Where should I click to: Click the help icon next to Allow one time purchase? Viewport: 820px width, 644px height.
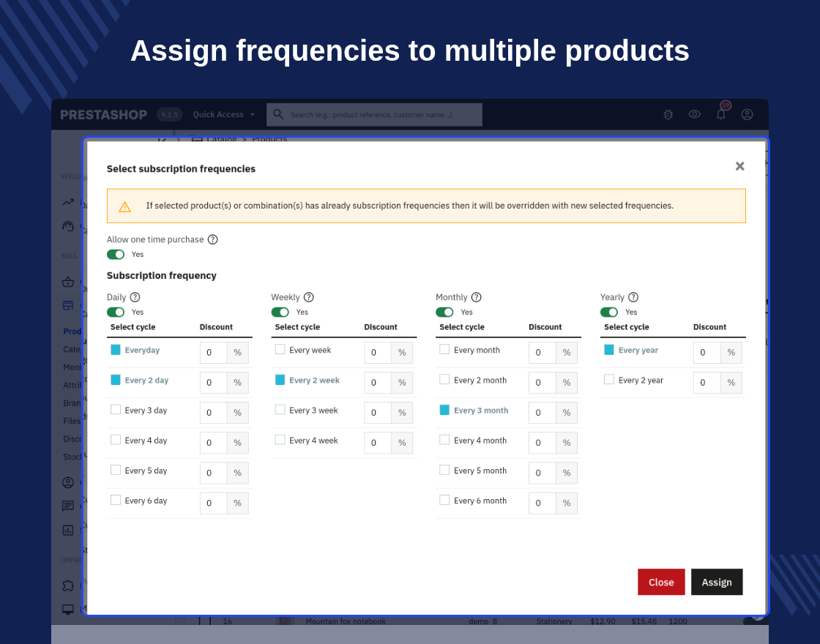point(212,239)
